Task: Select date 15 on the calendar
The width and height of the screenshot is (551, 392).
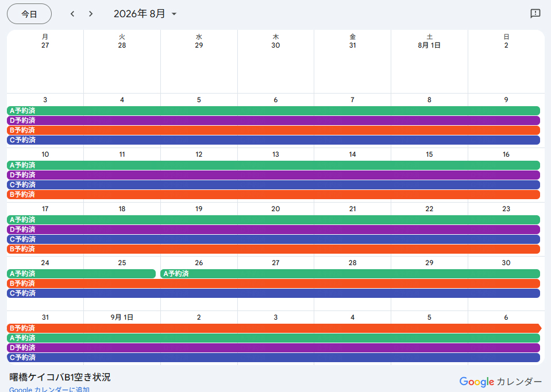Action: (429, 154)
